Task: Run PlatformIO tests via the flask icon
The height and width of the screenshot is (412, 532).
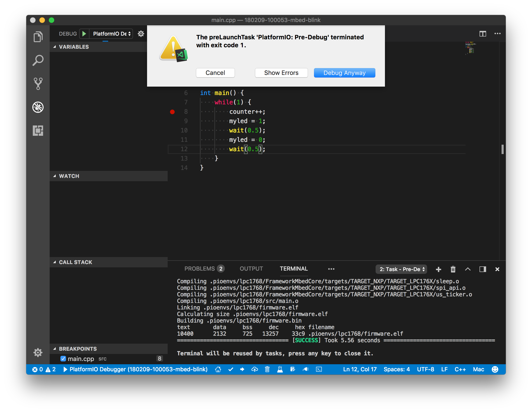Action: click(x=280, y=369)
